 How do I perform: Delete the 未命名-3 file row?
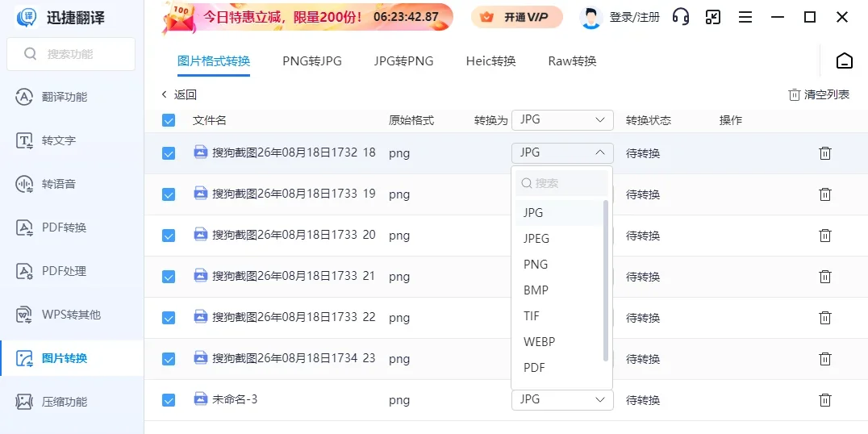(x=824, y=399)
